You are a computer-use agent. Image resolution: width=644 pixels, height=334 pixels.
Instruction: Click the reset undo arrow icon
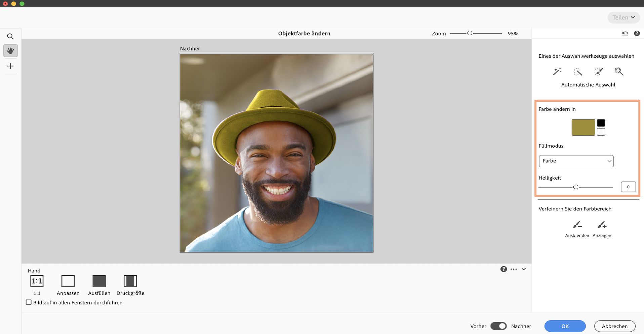tap(625, 34)
